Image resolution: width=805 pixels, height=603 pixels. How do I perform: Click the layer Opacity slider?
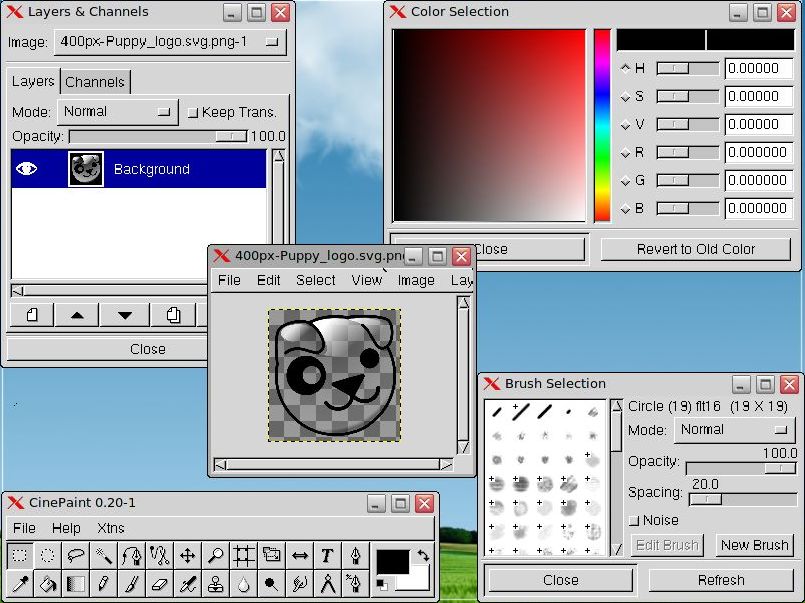[x=159, y=137]
